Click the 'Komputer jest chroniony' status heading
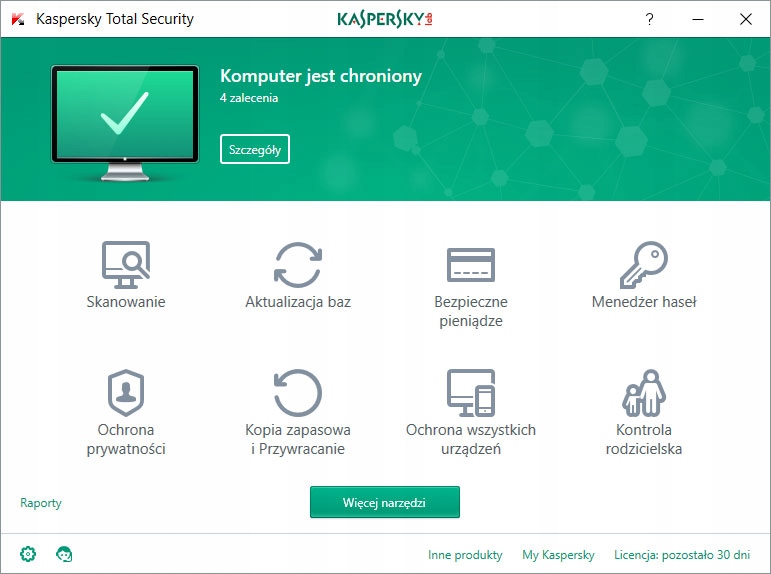The height and width of the screenshot is (574, 771). (x=321, y=76)
